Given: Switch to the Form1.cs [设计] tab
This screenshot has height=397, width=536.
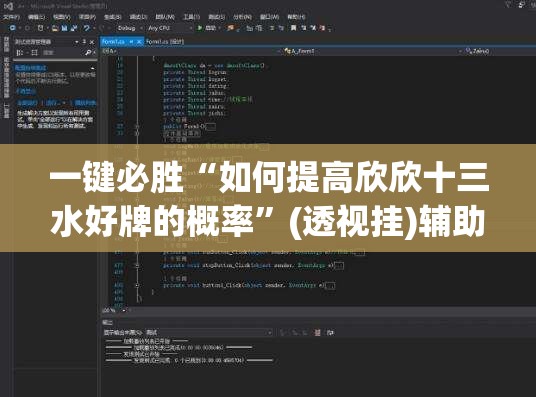Looking at the screenshot, I should [x=165, y=41].
